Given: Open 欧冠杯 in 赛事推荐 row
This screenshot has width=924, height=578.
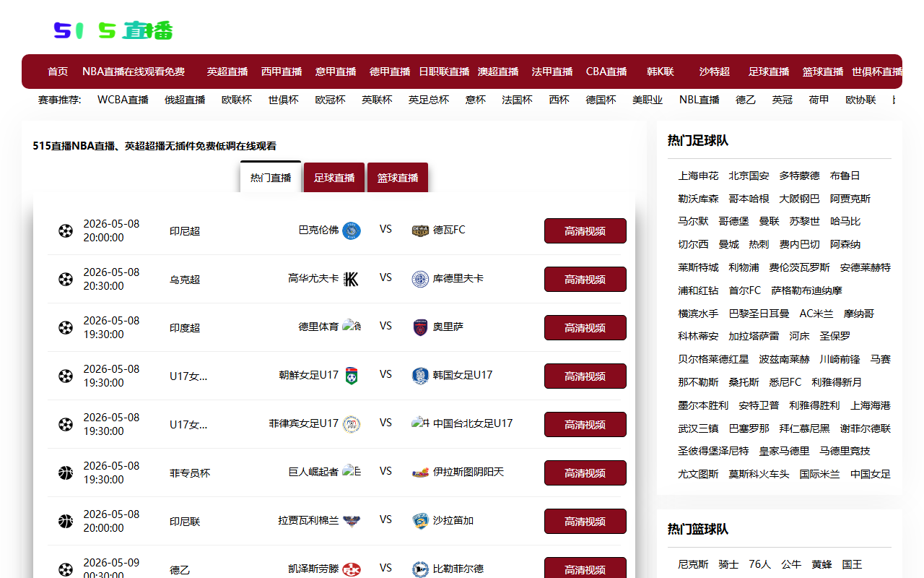Looking at the screenshot, I should pos(330,100).
